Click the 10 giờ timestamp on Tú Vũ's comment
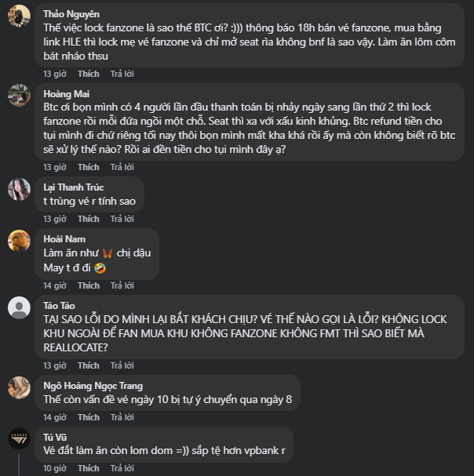Screen dimensions: 474x476 click(54, 468)
